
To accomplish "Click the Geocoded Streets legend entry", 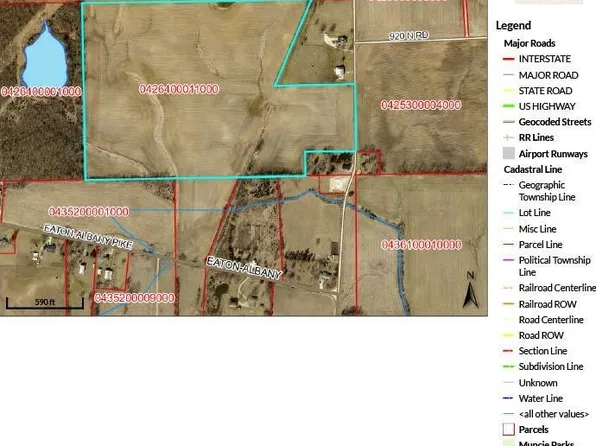I will pos(547,122).
